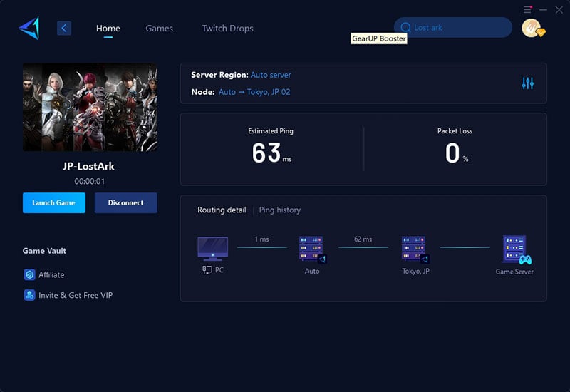Switch to the Games tab
The width and height of the screenshot is (570, 392).
tap(159, 29)
